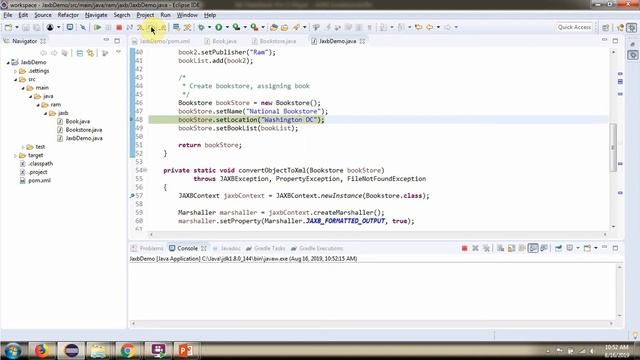Select pom.xml in Navigator tree
Screen dimensions: 640x360
coord(40,180)
